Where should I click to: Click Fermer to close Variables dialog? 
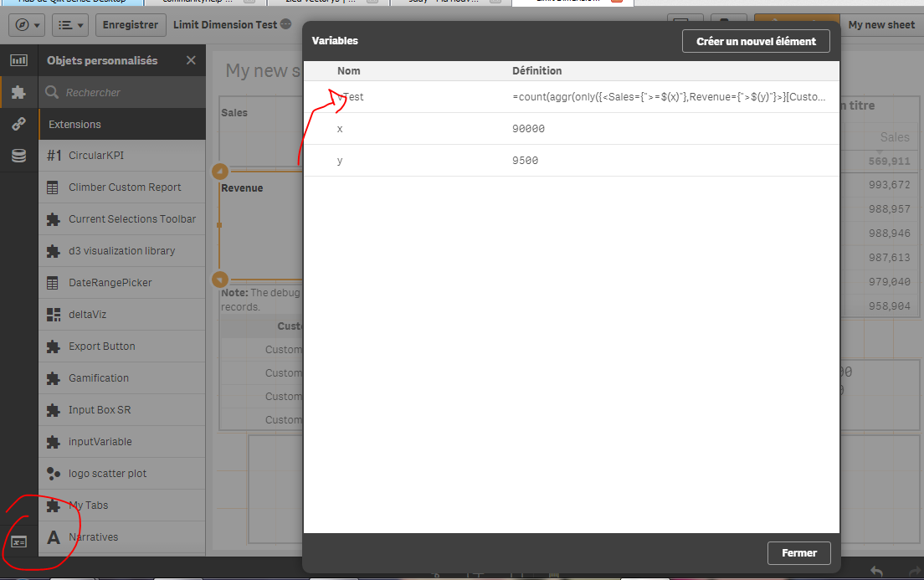799,553
